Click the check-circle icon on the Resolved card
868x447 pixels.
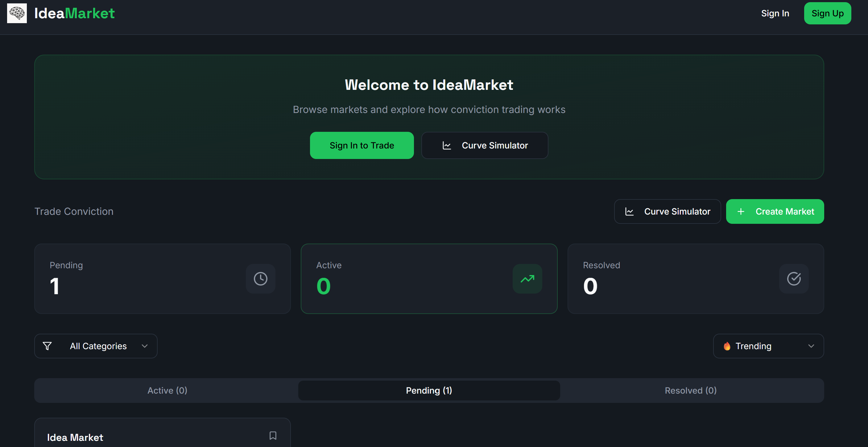click(794, 278)
